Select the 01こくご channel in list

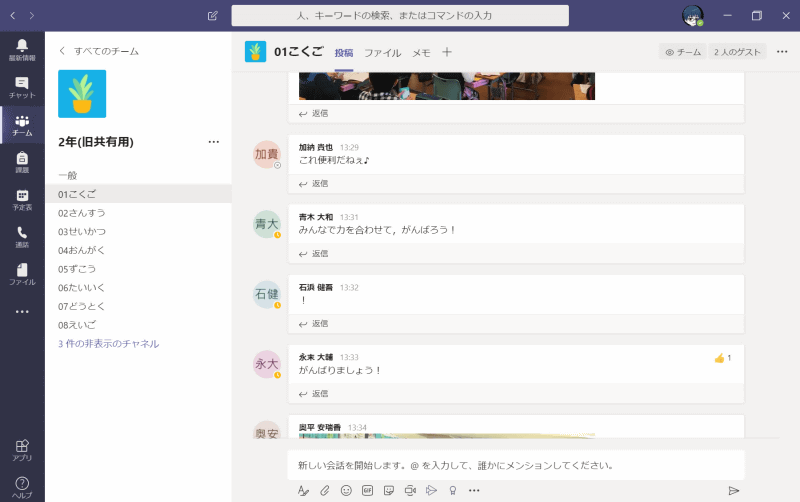click(138, 194)
